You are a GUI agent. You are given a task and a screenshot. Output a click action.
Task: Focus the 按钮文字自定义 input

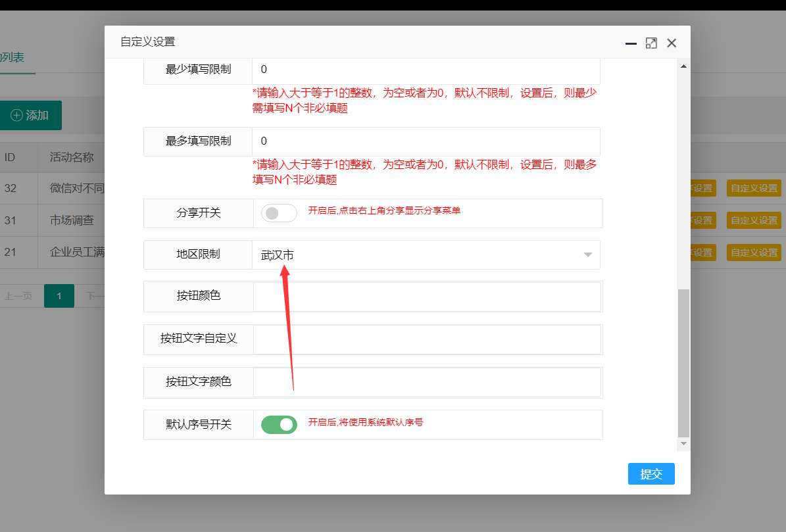point(427,339)
